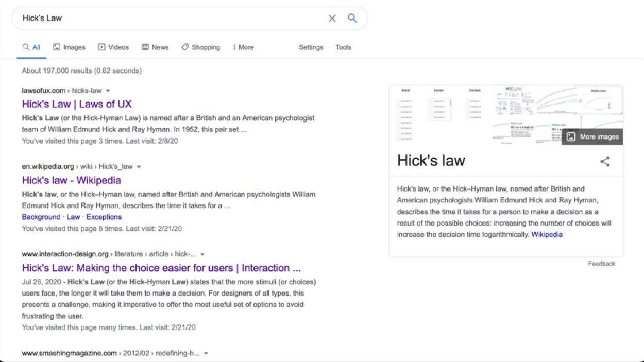644x362 pixels.
Task: Follow the Background sitelink under Wikipedia
Action: 41,217
